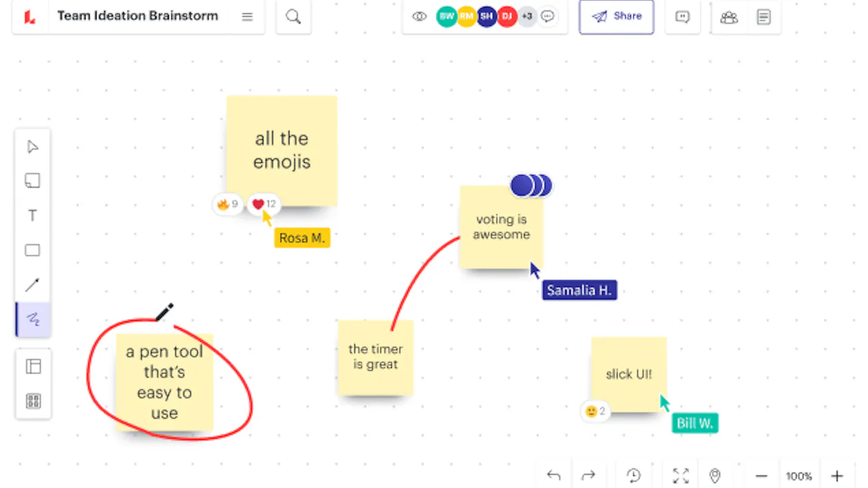Click the fit-to-screen expand icon
868x488 pixels.
(681, 476)
